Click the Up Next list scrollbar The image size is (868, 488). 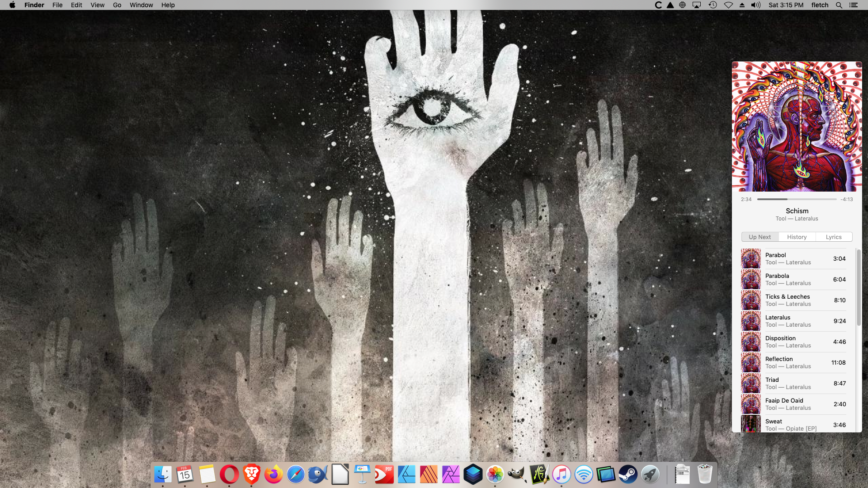click(x=859, y=287)
